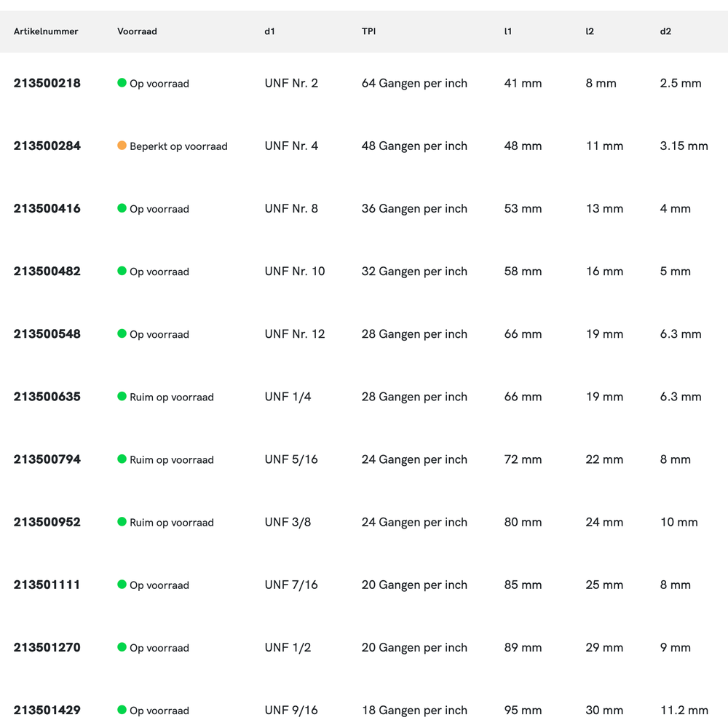Select article number 213500635

47,397
